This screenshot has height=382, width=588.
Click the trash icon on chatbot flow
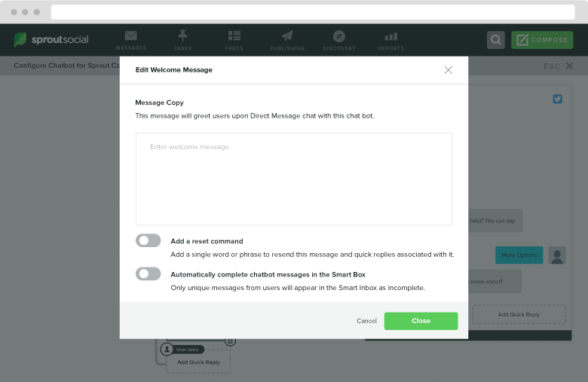(230, 341)
